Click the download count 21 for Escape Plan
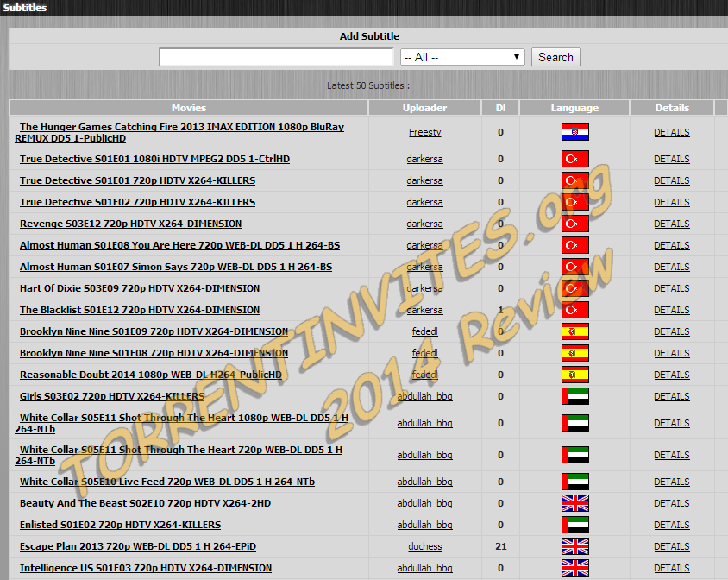 click(x=500, y=546)
